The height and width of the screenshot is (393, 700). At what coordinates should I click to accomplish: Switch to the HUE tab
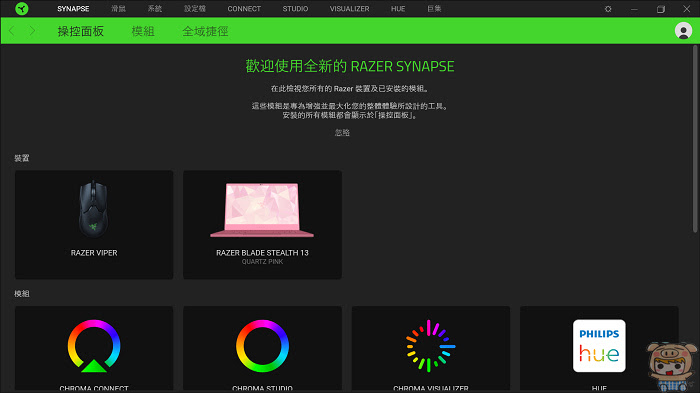coord(398,8)
